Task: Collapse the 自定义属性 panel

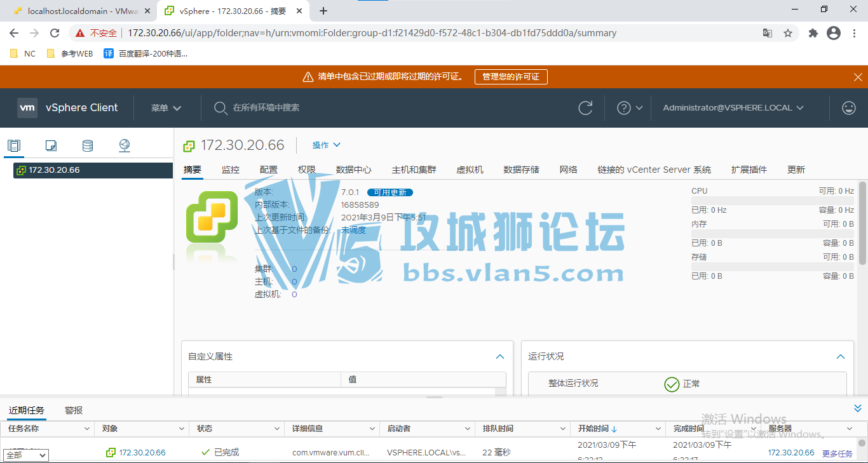Action: click(x=499, y=356)
